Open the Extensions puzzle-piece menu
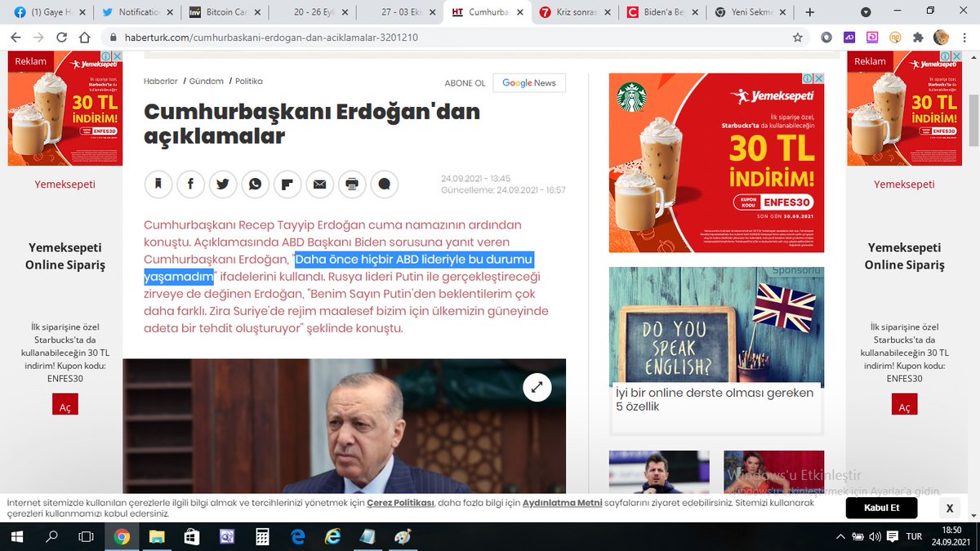 pos(918,38)
